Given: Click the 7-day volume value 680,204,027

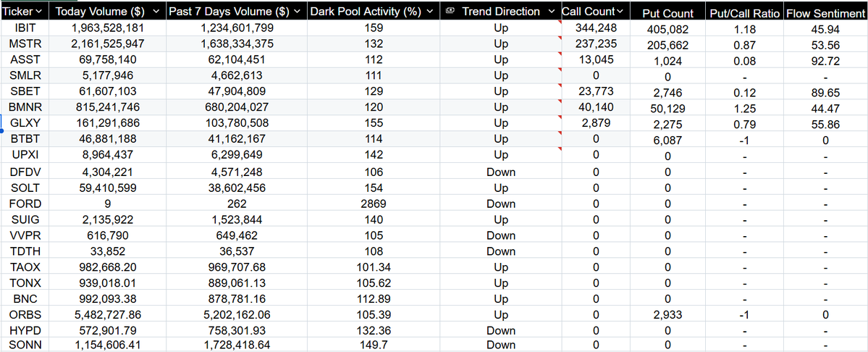Looking at the screenshot, I should 237,106.
